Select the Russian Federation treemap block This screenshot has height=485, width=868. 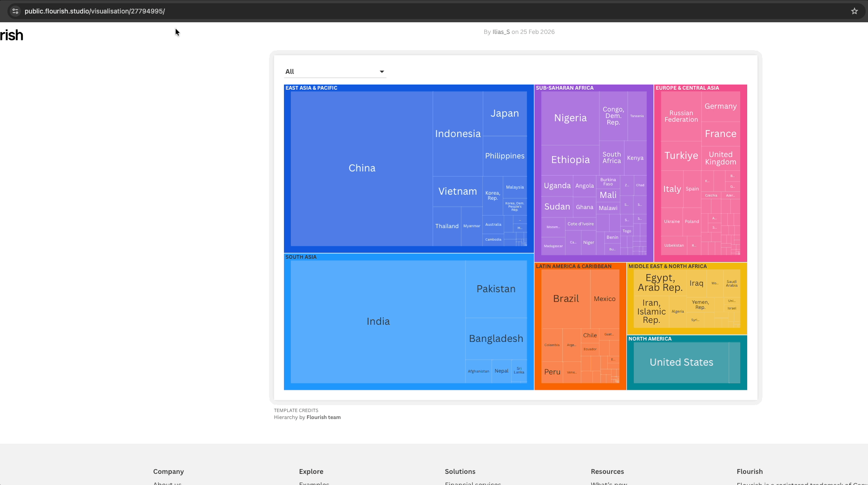(x=681, y=116)
